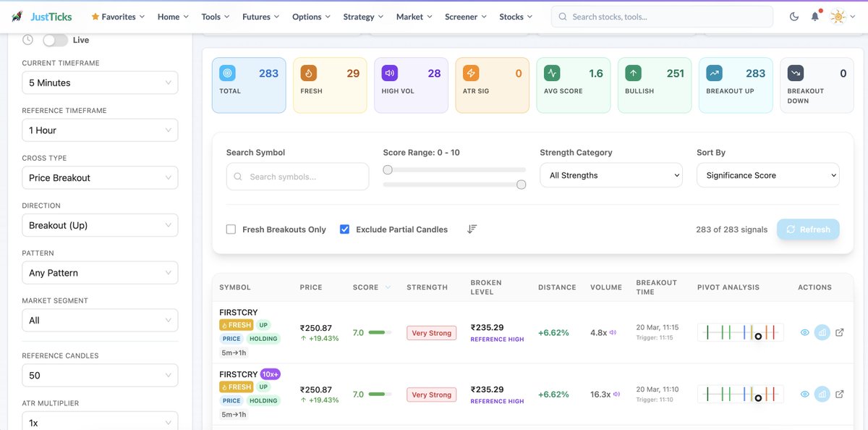Open the Stocks menu
Image resolution: width=868 pixels, height=430 pixels.
tap(516, 17)
